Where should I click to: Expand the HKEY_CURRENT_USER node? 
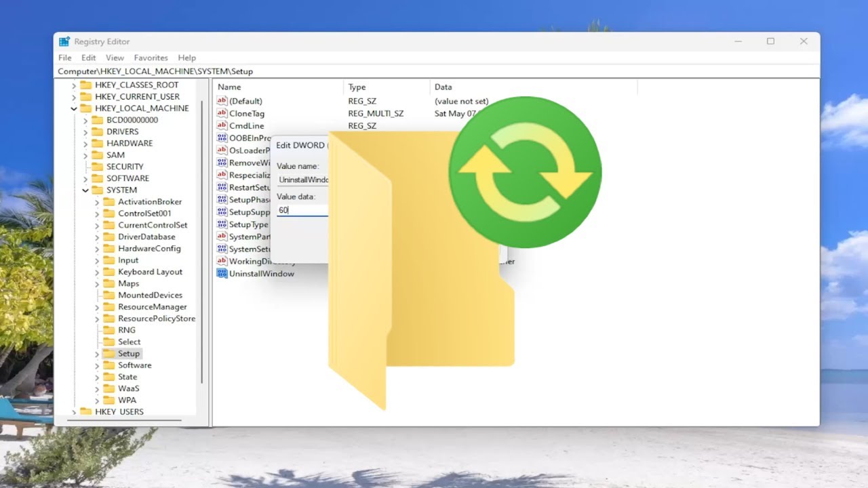coord(74,97)
